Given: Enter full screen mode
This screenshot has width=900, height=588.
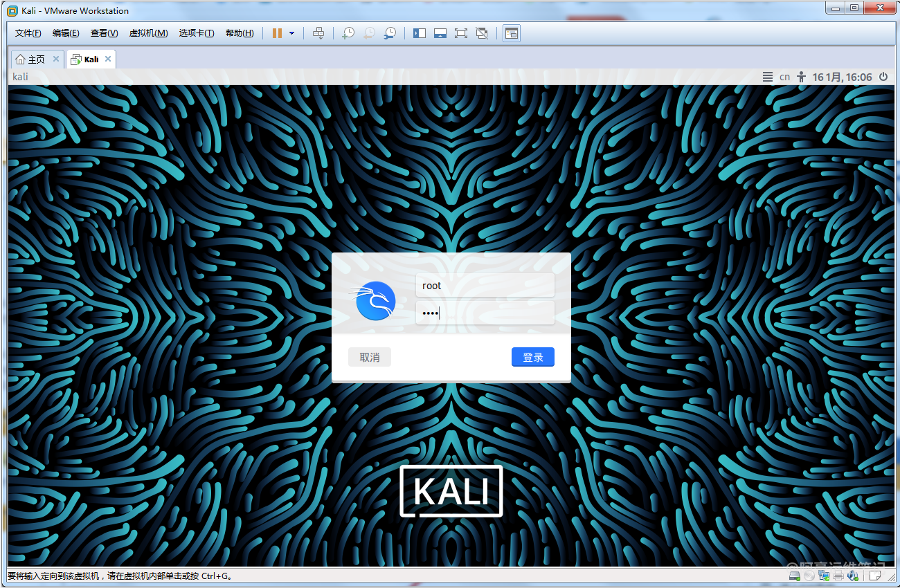Looking at the screenshot, I should 460,33.
